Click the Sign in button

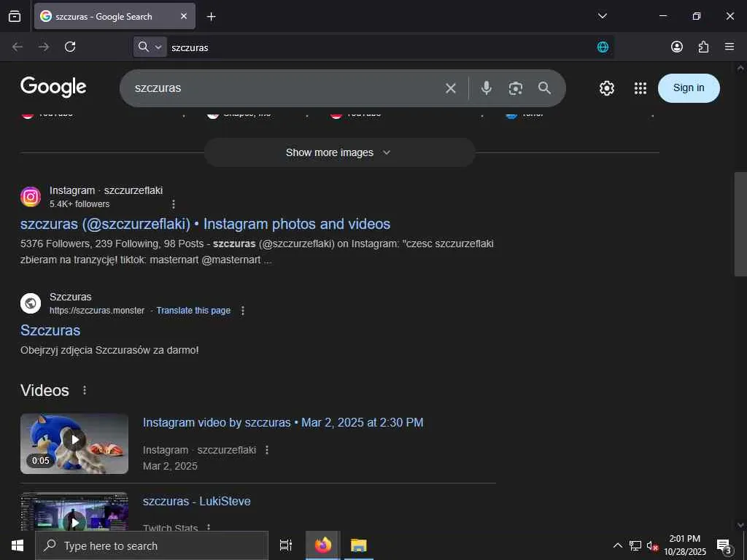(689, 88)
